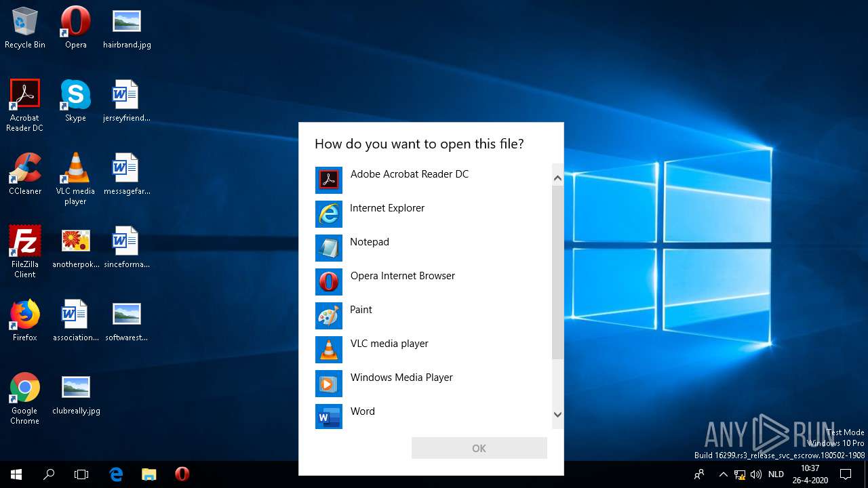This screenshot has width=868, height=488.
Task: Select the hairbrand.jpg image file
Action: click(x=127, y=28)
